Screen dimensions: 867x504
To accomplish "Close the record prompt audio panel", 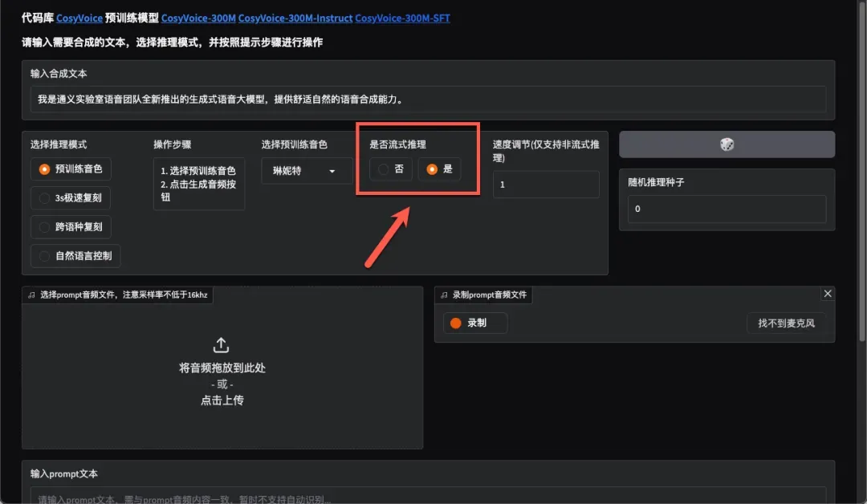I will tap(828, 294).
